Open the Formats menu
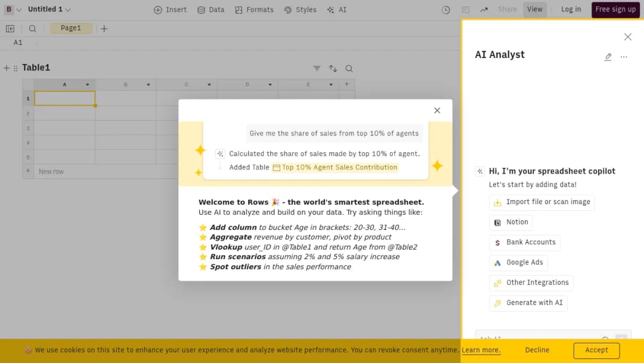Viewport: 644px width, 363px height. point(254,10)
